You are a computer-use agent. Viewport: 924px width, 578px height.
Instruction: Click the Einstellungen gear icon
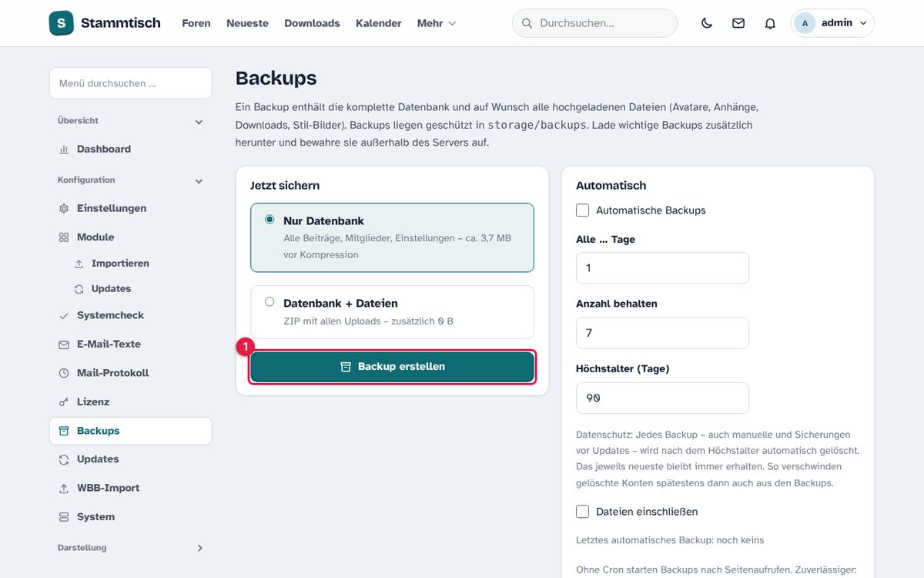point(64,209)
